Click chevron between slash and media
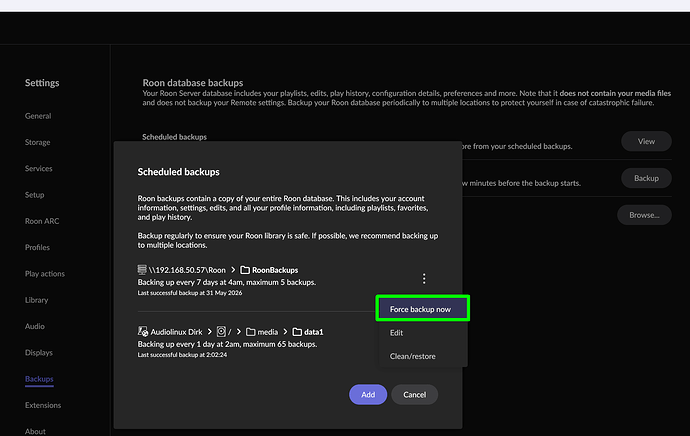The image size is (690, 436). pos(239,332)
